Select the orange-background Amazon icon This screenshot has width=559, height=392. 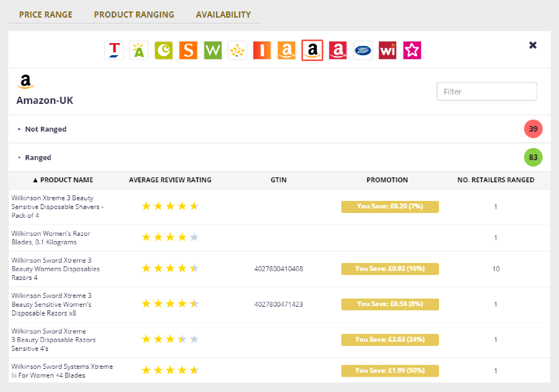point(287,50)
